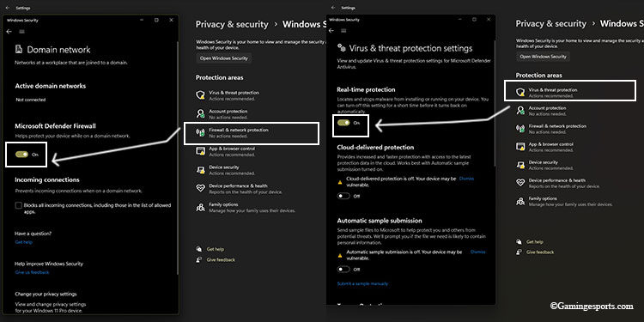
Task: Click the Give us feedback link in the Domain network window
Action: pyautogui.click(x=32, y=272)
